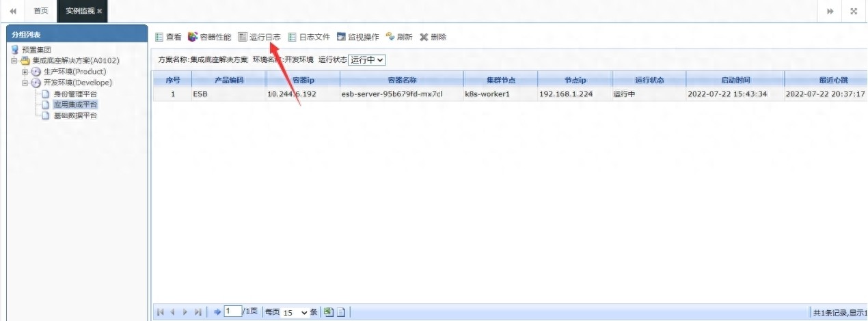Select 基础数据平台 in the tree
This screenshot has width=868, height=321.
pyautogui.click(x=75, y=115)
